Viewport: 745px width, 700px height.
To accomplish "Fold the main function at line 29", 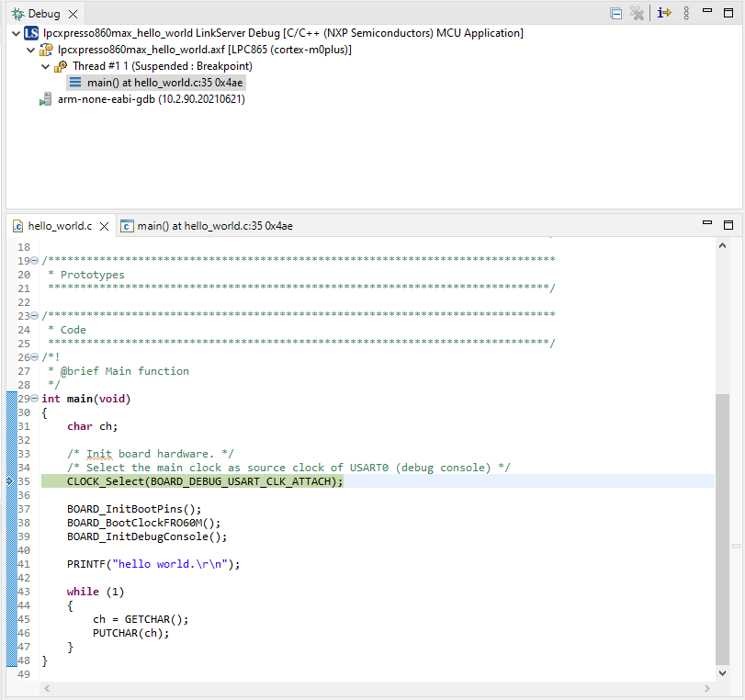I will click(34, 399).
